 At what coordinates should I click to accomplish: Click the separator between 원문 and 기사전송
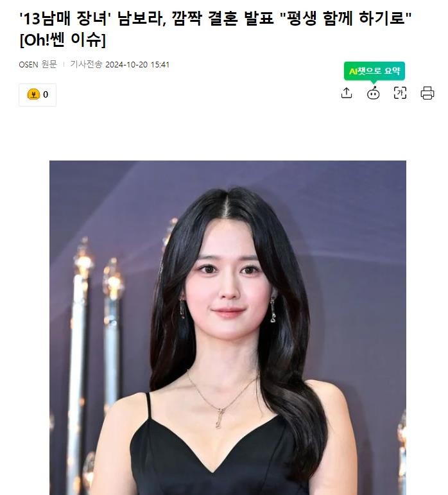click(64, 64)
